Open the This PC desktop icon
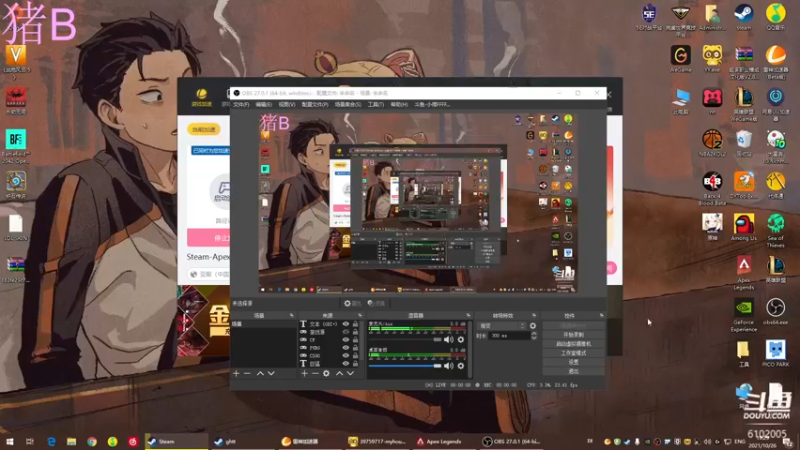 tap(680, 100)
